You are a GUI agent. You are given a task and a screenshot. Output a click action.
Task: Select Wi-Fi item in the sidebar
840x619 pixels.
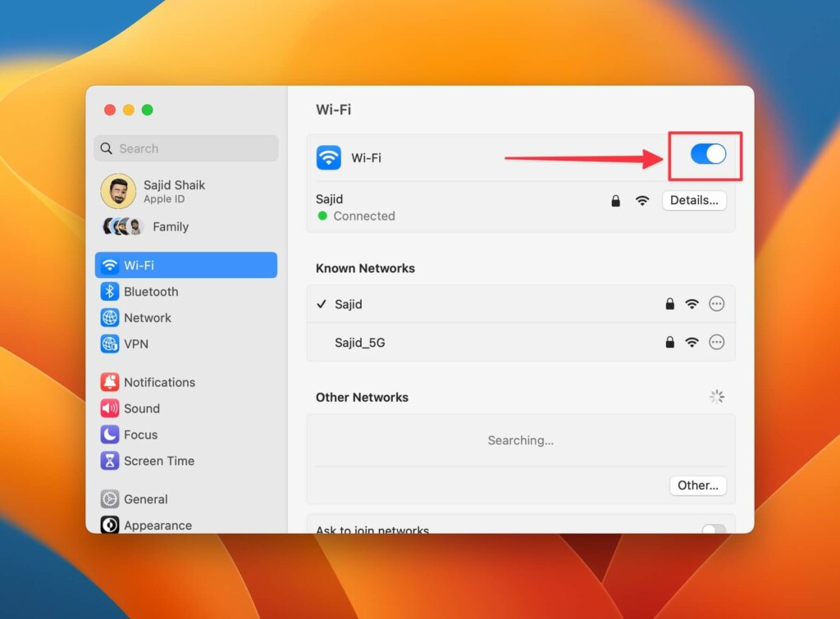tap(186, 266)
